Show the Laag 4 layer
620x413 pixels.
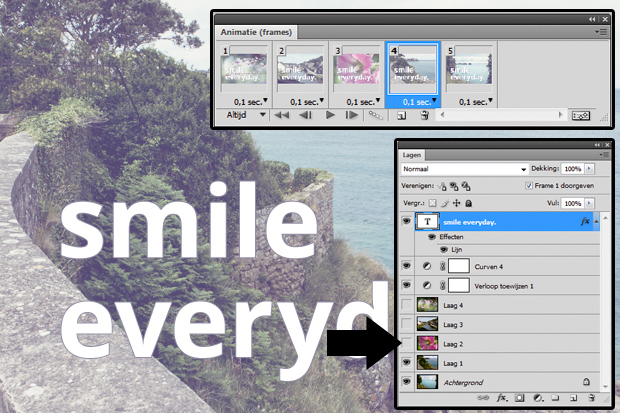point(406,305)
